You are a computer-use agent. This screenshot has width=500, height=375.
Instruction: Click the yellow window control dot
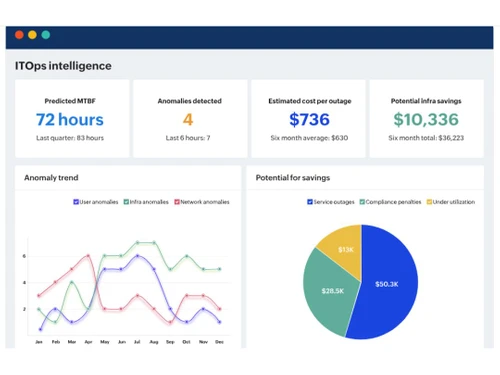point(32,35)
